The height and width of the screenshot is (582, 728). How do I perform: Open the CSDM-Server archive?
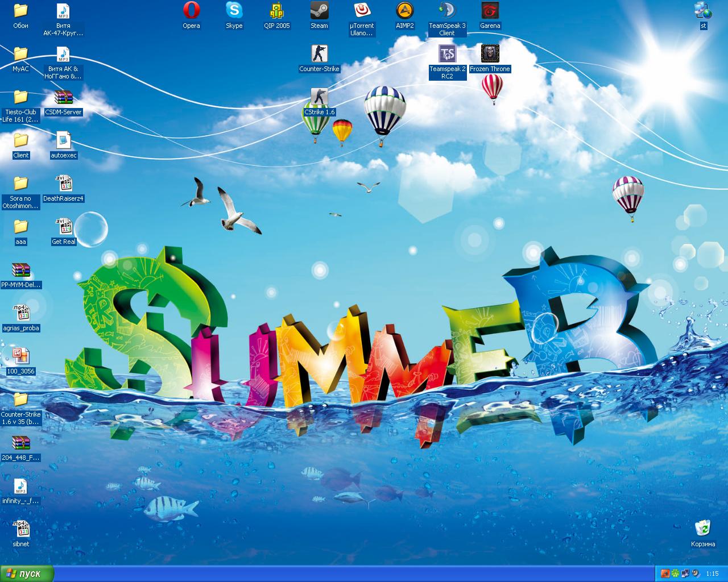coord(63,98)
